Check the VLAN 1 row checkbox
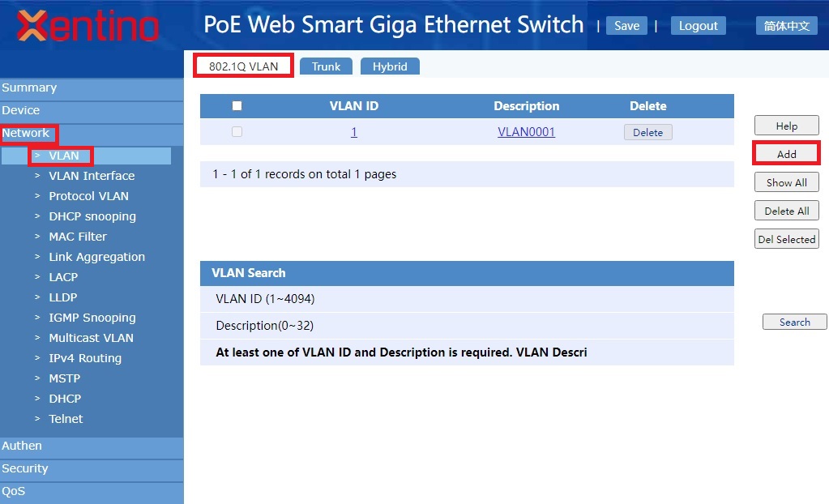 point(237,132)
